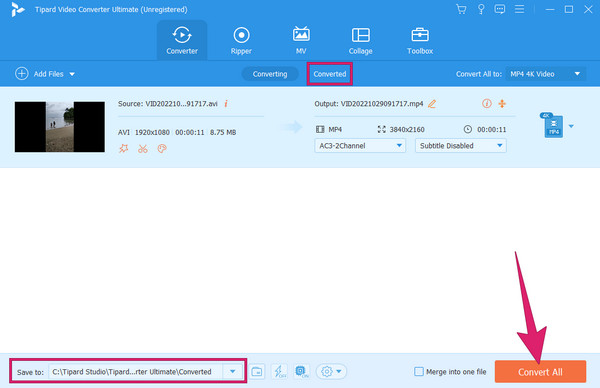Image resolution: width=600 pixels, height=388 pixels.
Task: Show the Converting list
Action: pos(270,74)
